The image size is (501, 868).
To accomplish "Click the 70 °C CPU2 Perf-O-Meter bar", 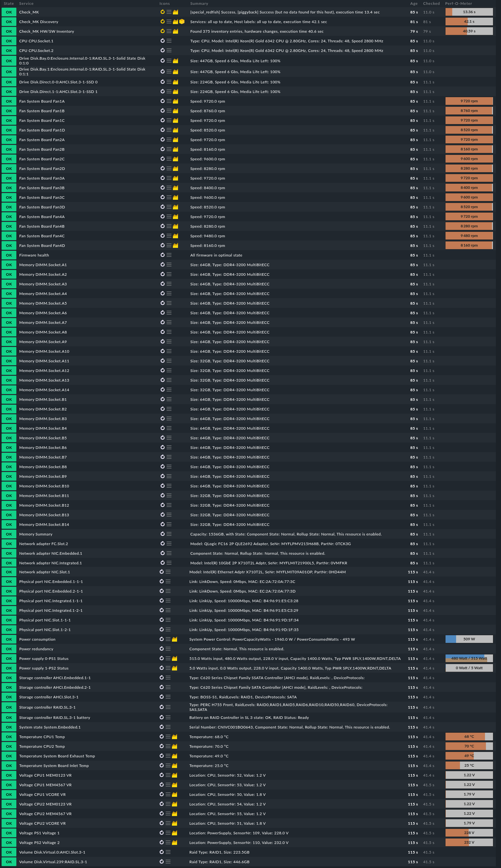I will [x=469, y=746].
